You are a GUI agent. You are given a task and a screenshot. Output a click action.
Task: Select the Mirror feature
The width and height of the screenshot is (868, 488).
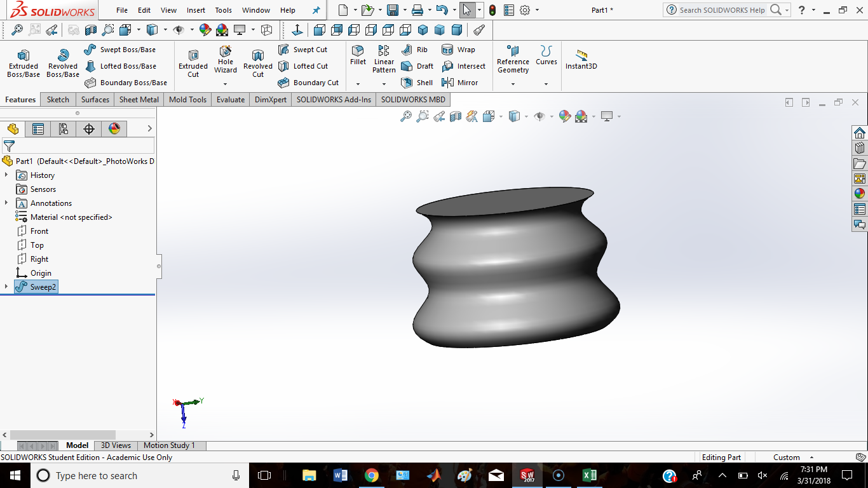459,83
